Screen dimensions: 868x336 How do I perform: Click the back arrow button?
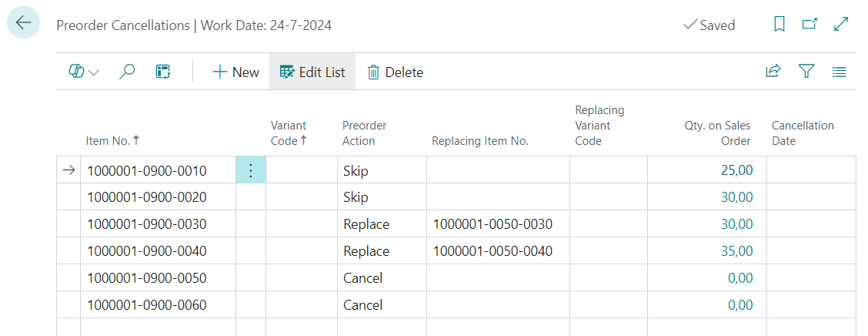pyautogui.click(x=24, y=23)
